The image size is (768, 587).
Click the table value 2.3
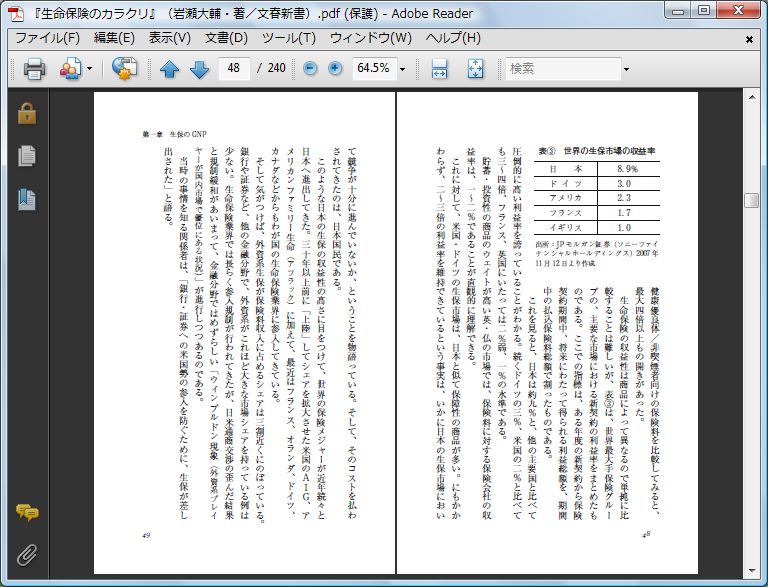click(624, 198)
